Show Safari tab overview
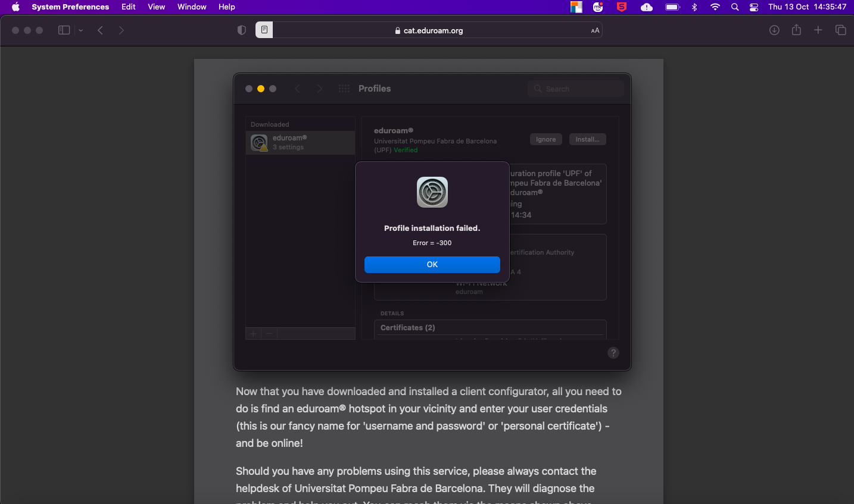The width and height of the screenshot is (854, 504). pos(841,30)
